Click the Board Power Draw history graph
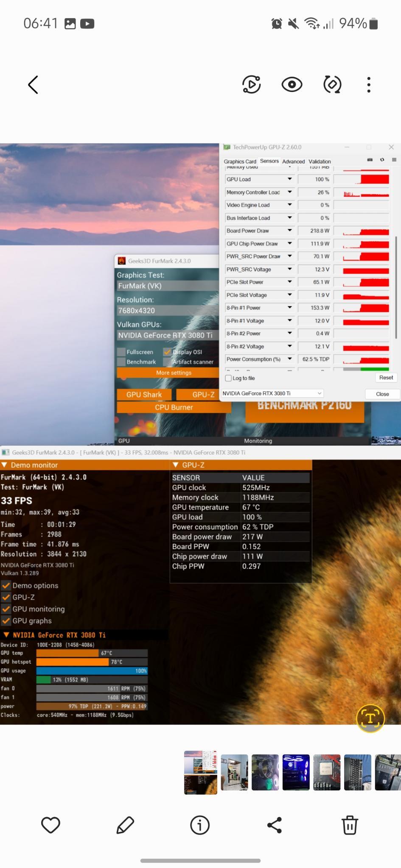This screenshot has height=868, width=401. (x=362, y=231)
